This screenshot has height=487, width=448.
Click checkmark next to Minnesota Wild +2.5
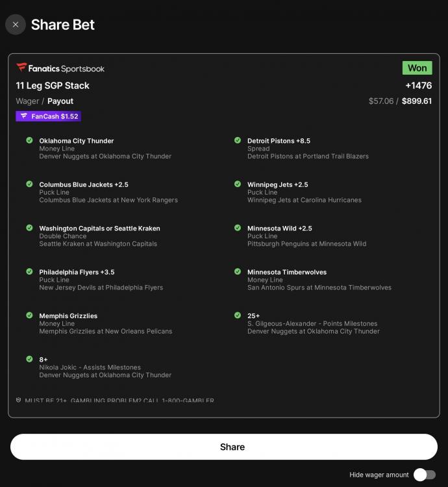238,228
